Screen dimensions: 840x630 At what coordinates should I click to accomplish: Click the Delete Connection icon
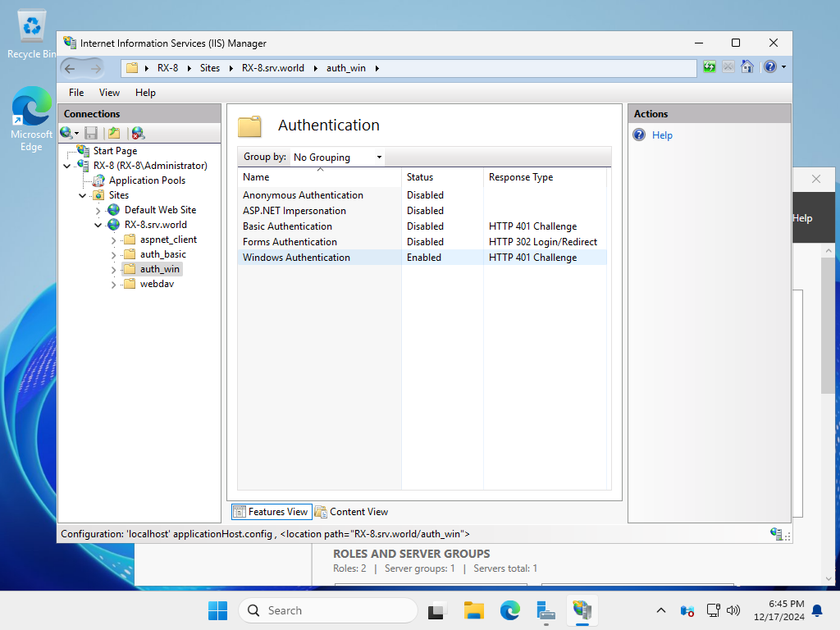tap(138, 133)
